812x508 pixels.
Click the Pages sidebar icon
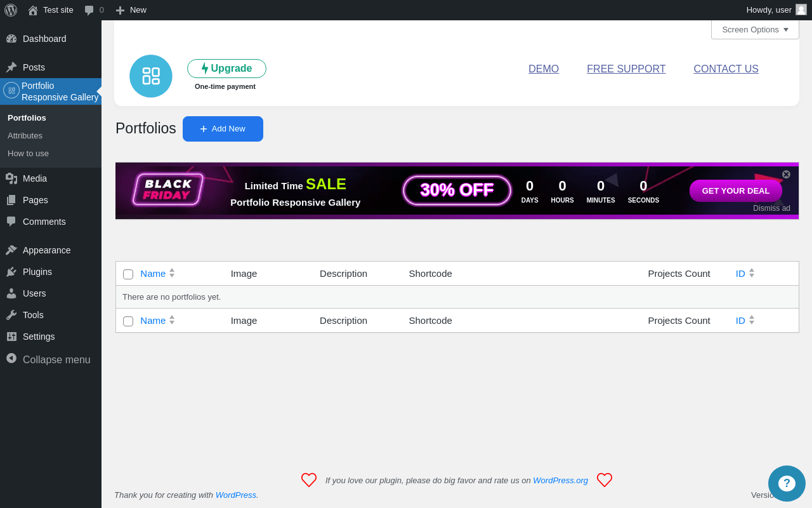pos(11,200)
